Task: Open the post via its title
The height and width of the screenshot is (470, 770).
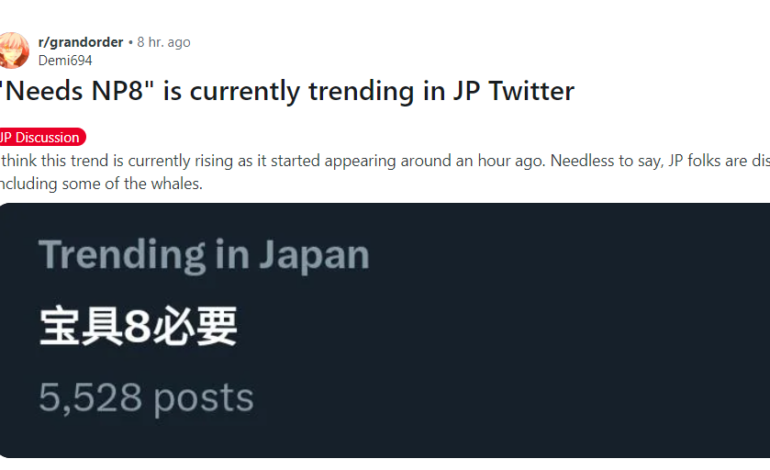Action: tap(287, 92)
